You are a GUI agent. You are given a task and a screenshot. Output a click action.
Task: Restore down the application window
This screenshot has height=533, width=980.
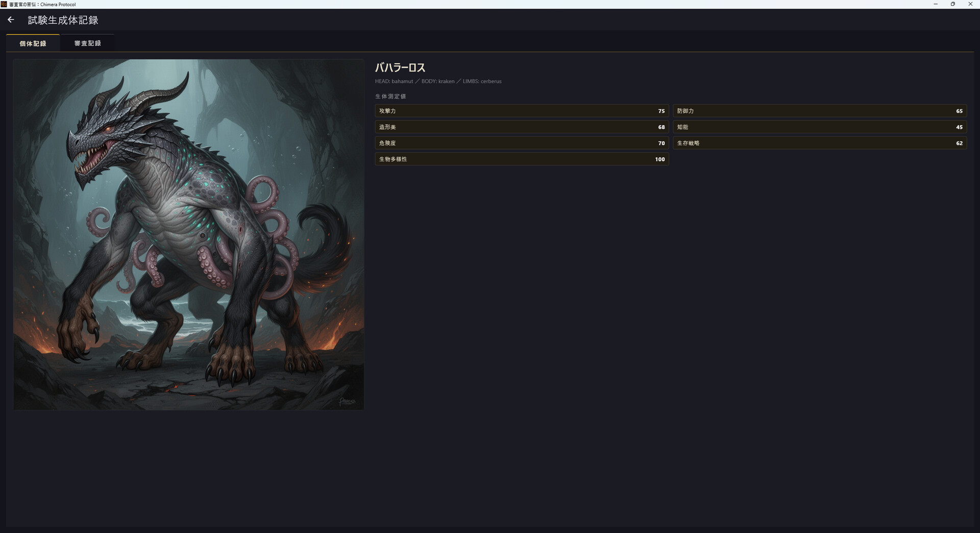tap(952, 4)
